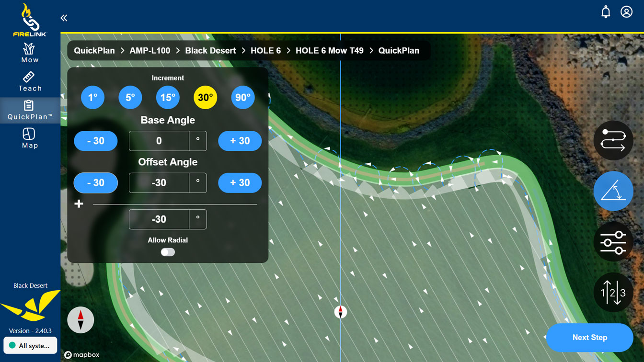Viewport: 644px width, 362px height.
Task: Open the angle adjustment tool panel
Action: (x=613, y=191)
